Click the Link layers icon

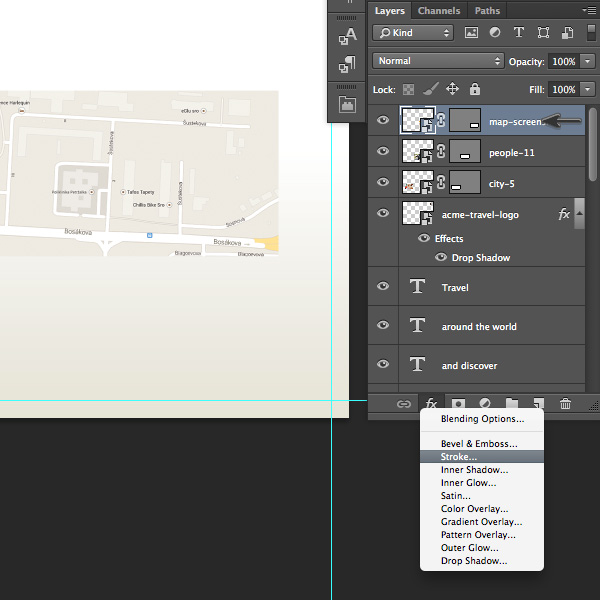(x=404, y=404)
